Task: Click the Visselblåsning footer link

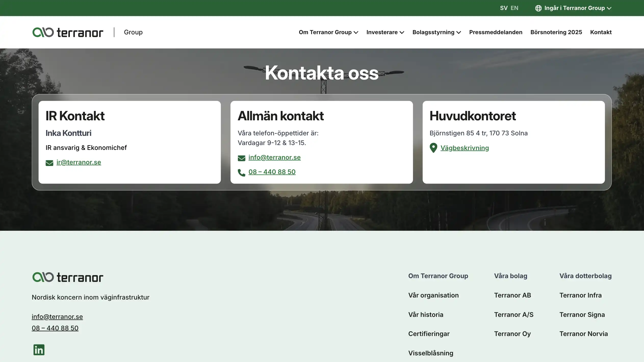Action: click(431, 353)
